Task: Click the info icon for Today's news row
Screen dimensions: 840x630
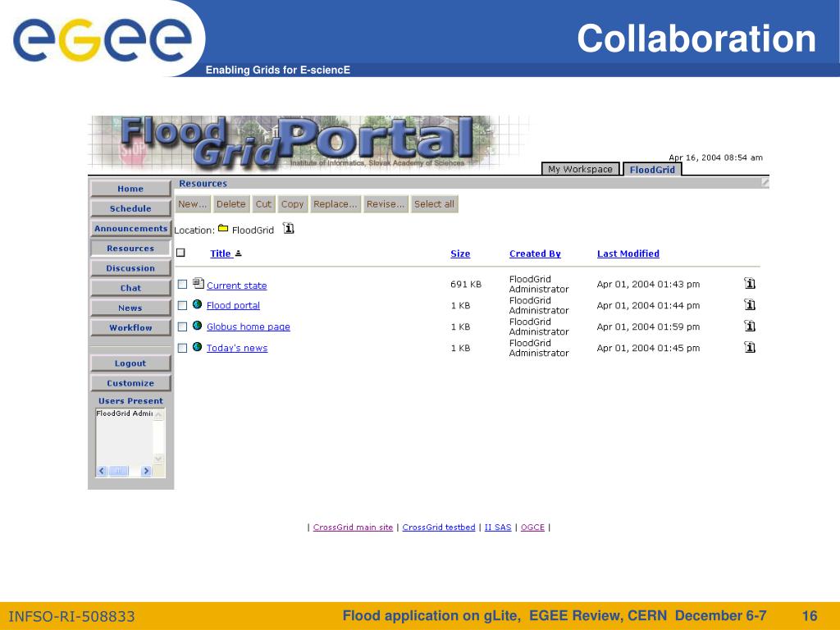Action: tap(750, 348)
